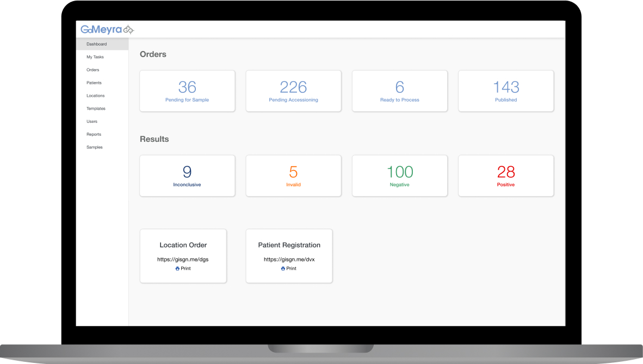This screenshot has height=364, width=643.
Task: Click Print link under Patient Registration
Action: [x=292, y=268]
